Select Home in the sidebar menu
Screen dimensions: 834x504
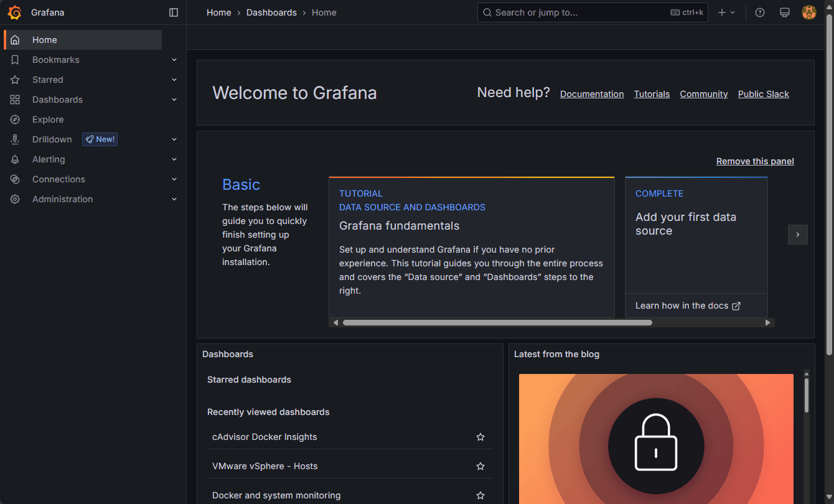pos(45,40)
